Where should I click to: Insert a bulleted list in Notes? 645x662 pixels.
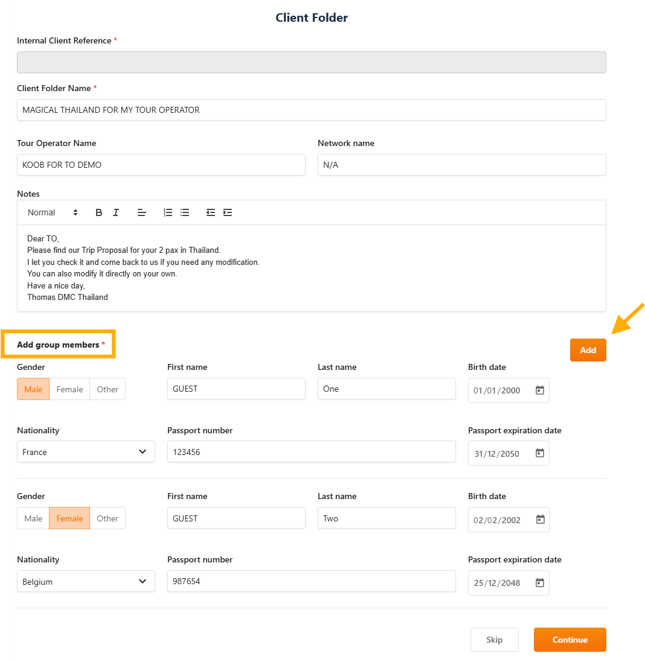[185, 213]
